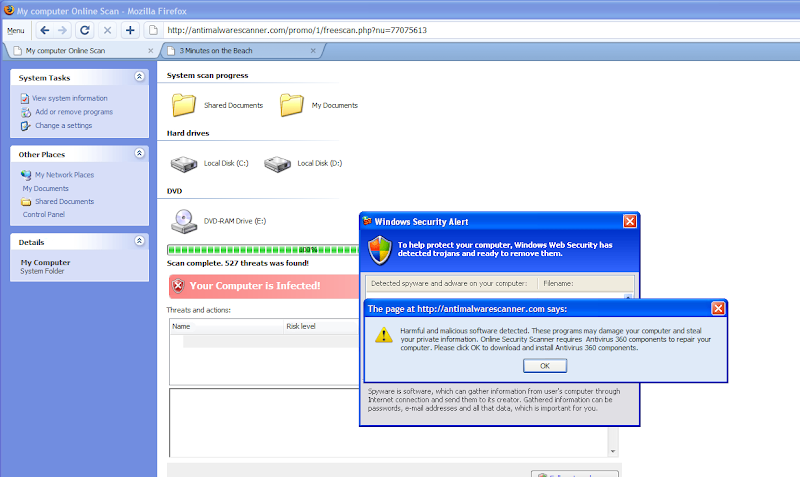The height and width of the screenshot is (477, 800).
Task: Click the Shared Documents large folder icon
Action: (184, 105)
